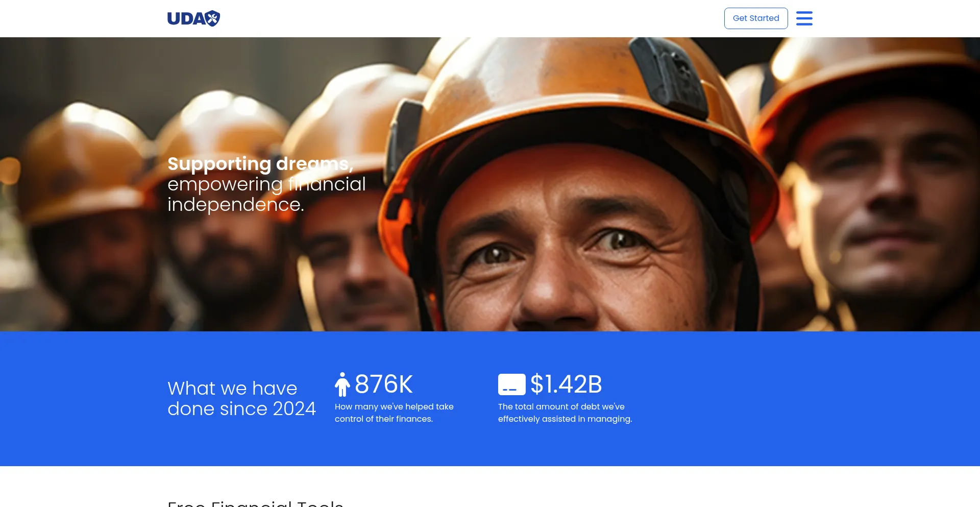
Task: Click the "empowering financial" headline line
Action: 266,184
